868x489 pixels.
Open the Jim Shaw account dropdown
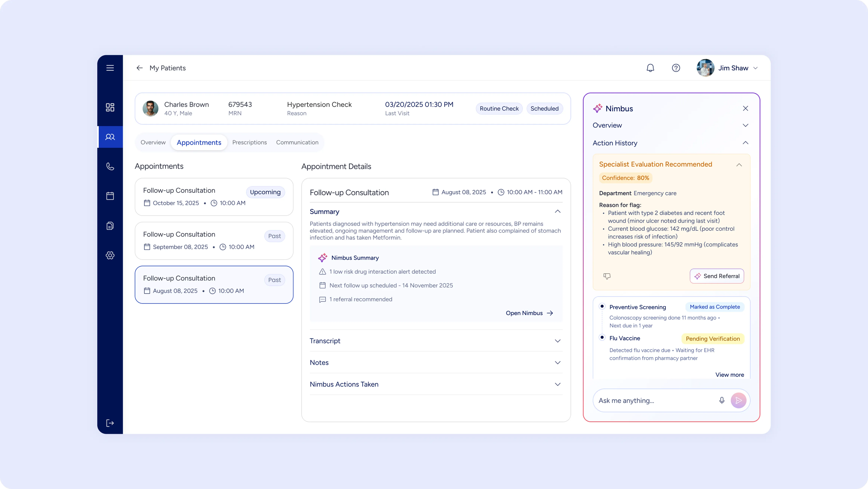(x=755, y=68)
